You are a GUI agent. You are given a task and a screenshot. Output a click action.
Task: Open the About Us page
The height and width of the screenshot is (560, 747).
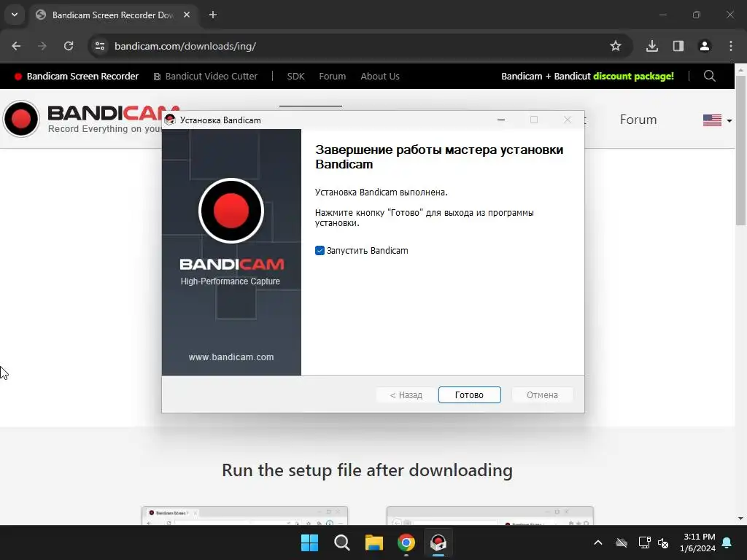coord(380,76)
